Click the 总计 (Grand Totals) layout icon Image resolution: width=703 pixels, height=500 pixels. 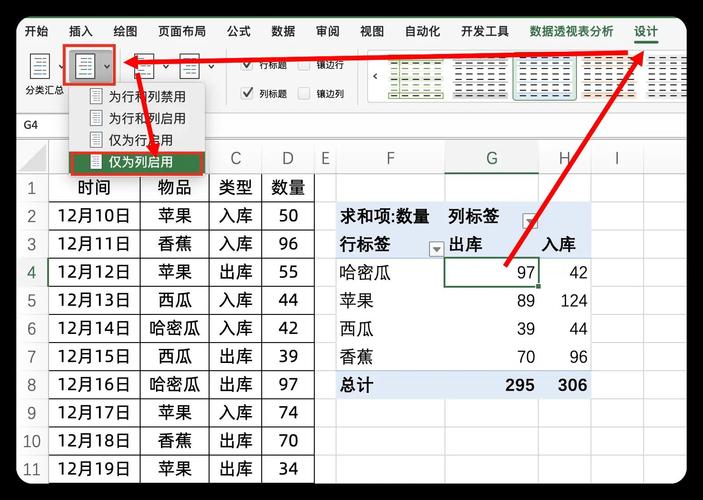[x=87, y=67]
